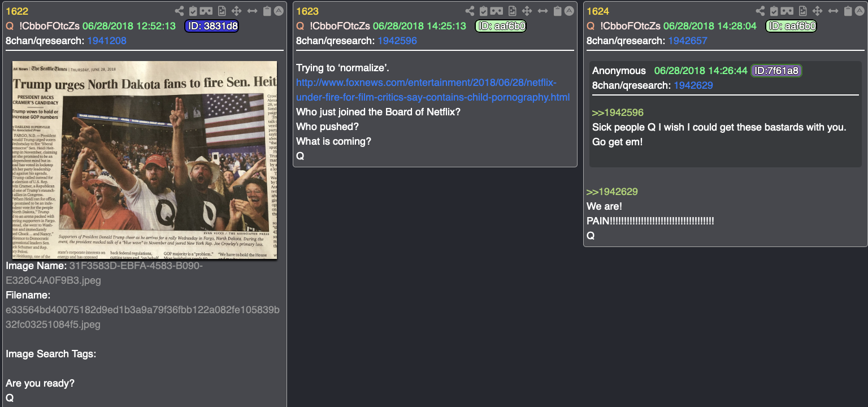Copy post 1624 with clipboard icon
This screenshot has width=868, height=407.
click(x=848, y=11)
